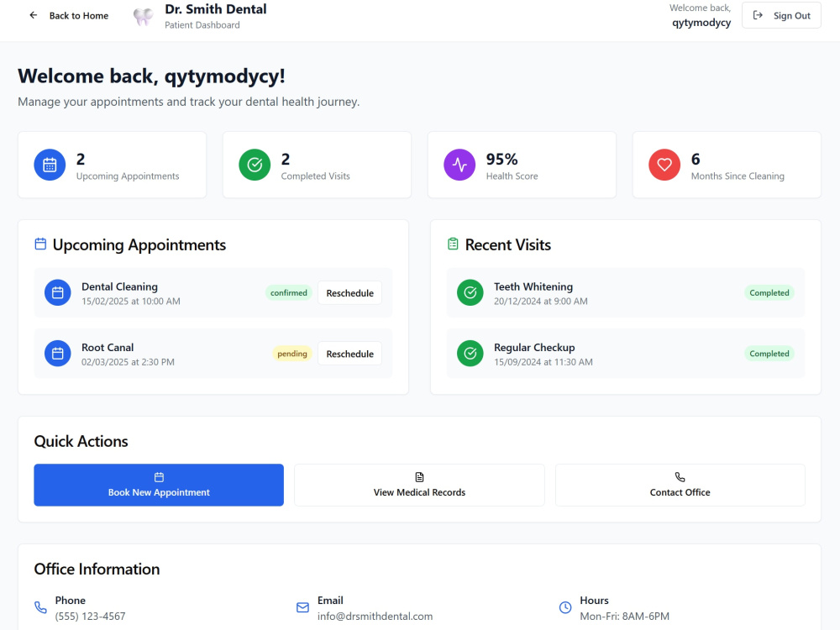This screenshot has width=840, height=630.
Task: Click the check icon of Teeth Whitening visit
Action: (x=470, y=293)
